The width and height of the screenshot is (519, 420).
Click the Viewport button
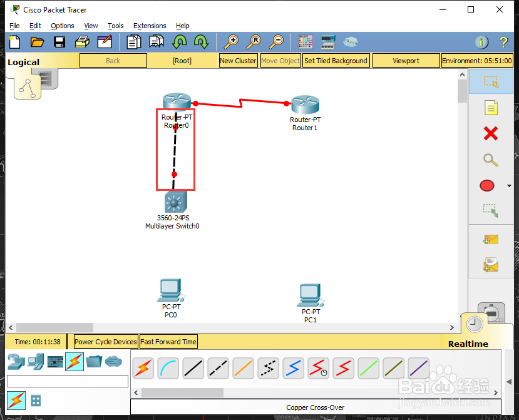406,61
